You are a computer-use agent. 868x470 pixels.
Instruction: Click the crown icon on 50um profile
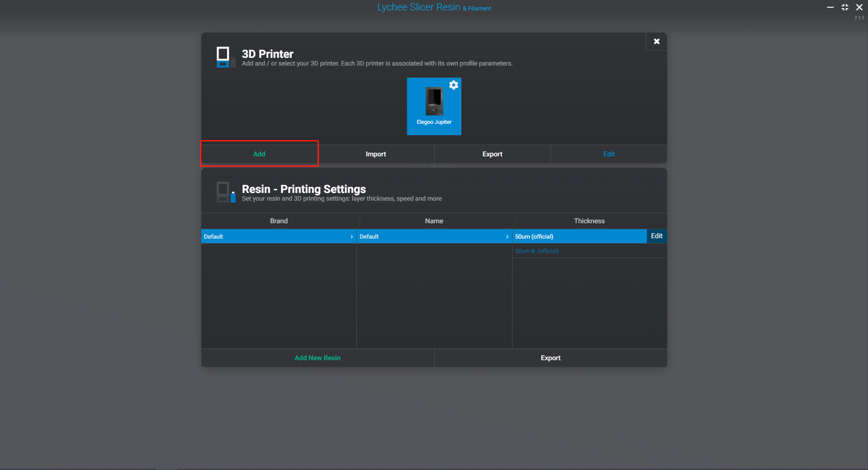533,251
